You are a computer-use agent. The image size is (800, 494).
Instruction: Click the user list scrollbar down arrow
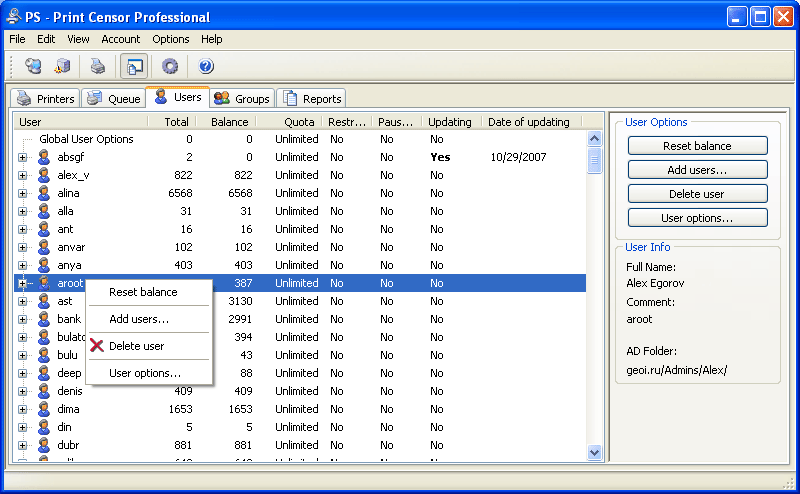coord(594,452)
